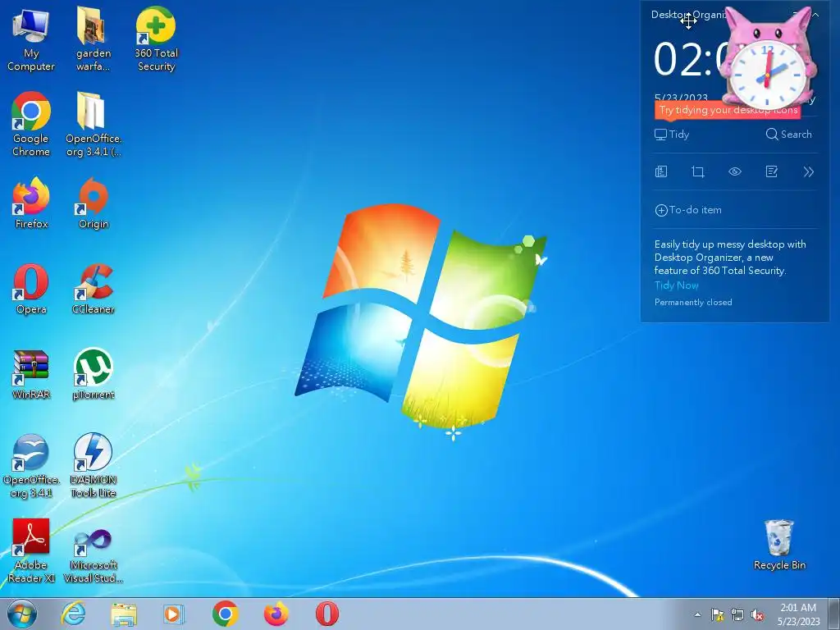This screenshot has width=840, height=630.
Task: Open Internet Explorer from taskbar
Action: pyautogui.click(x=73, y=614)
